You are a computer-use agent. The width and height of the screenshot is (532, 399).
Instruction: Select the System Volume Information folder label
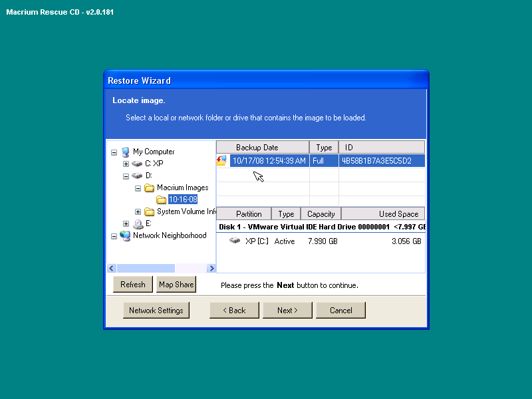coord(186,211)
